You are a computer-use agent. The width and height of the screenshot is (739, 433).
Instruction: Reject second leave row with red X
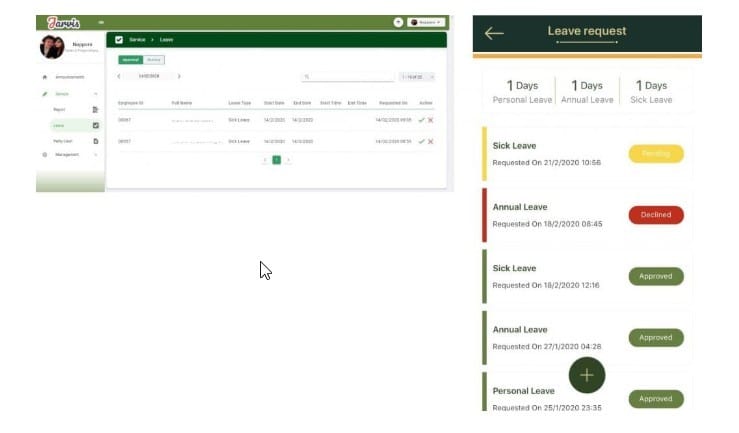[430, 142]
